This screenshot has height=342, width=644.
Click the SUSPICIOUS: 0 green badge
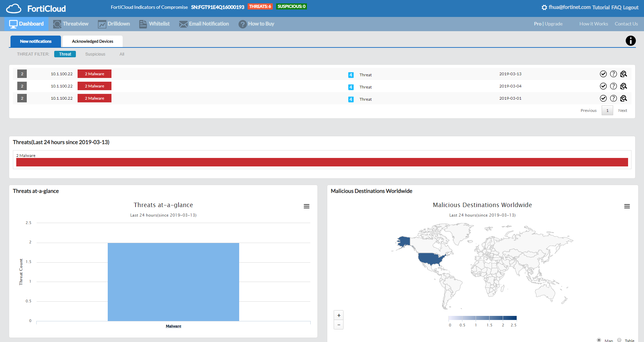click(x=291, y=6)
